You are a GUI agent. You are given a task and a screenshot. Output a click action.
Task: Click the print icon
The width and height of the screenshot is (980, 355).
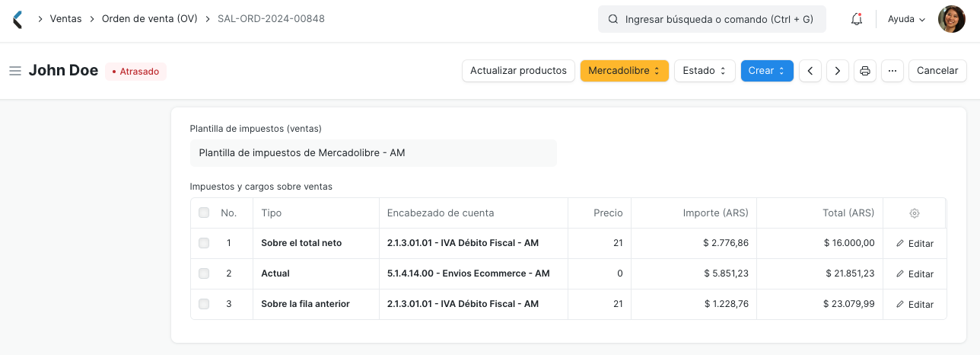pos(864,71)
